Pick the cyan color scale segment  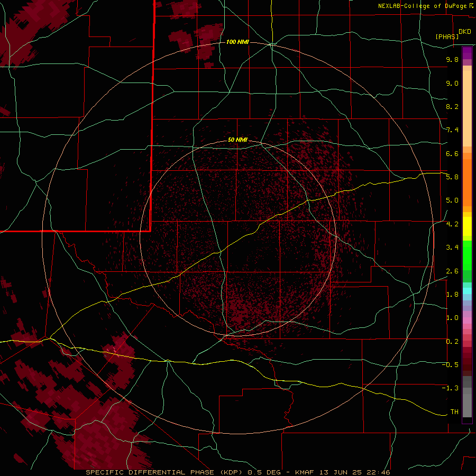467,291
